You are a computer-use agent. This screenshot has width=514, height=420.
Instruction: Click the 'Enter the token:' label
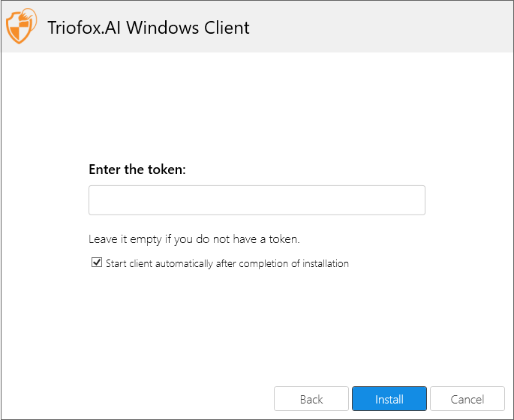point(137,169)
